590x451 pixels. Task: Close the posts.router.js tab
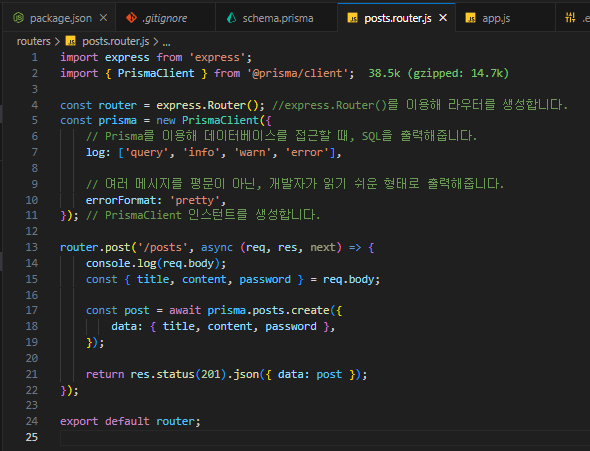(x=443, y=18)
